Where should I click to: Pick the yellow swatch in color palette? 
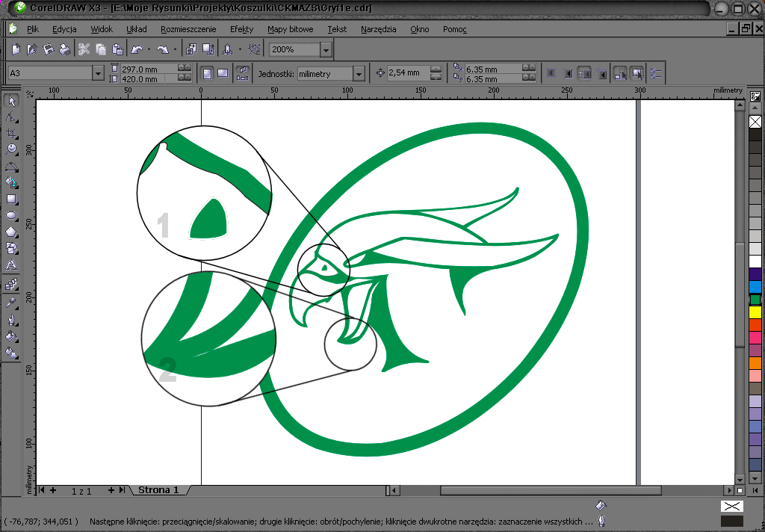point(755,312)
